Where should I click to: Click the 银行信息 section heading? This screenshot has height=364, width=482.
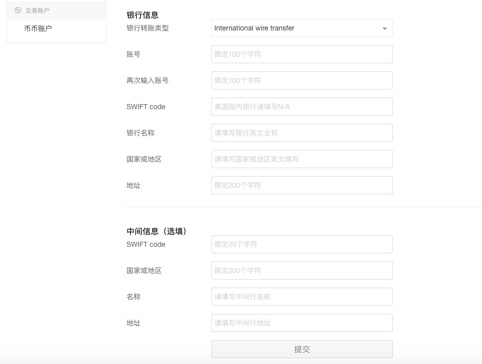point(142,15)
